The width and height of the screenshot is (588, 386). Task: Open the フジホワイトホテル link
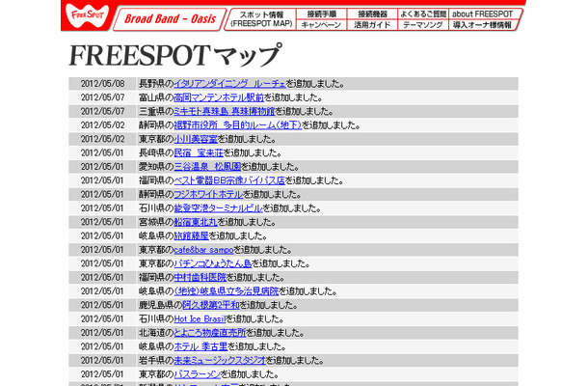coord(208,195)
